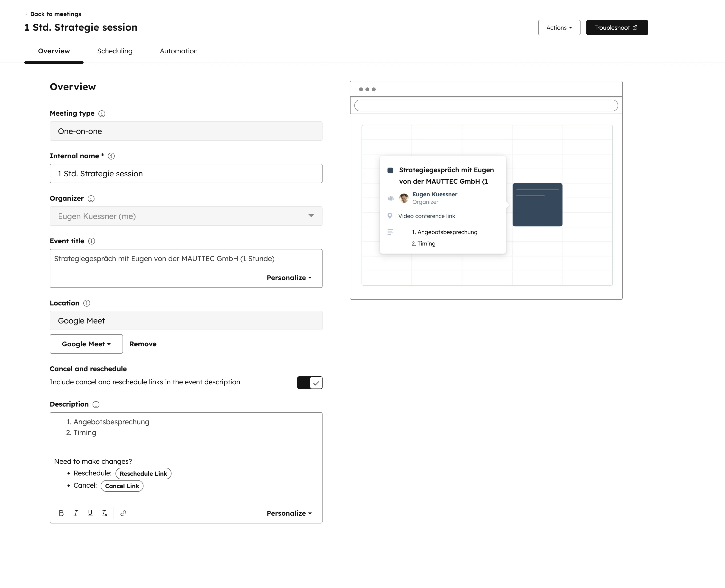Disable cancel and reschedule links toggle
This screenshot has height=588, width=725.
(309, 383)
